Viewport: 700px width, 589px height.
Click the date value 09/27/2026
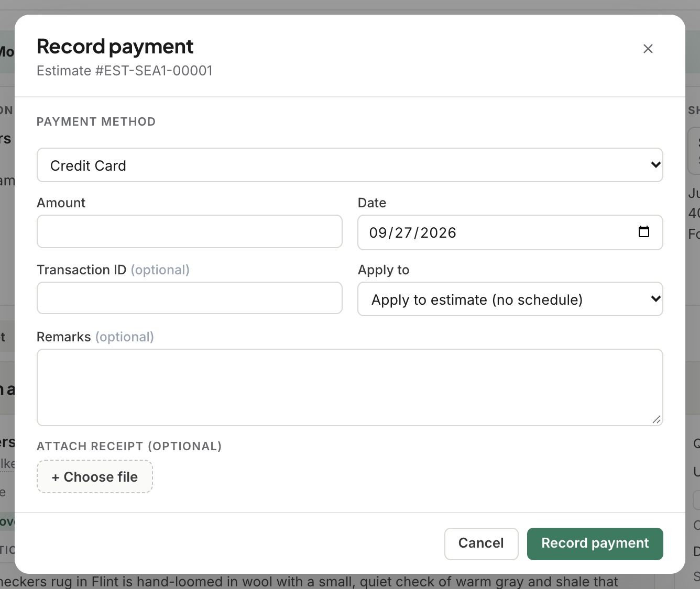tap(412, 232)
